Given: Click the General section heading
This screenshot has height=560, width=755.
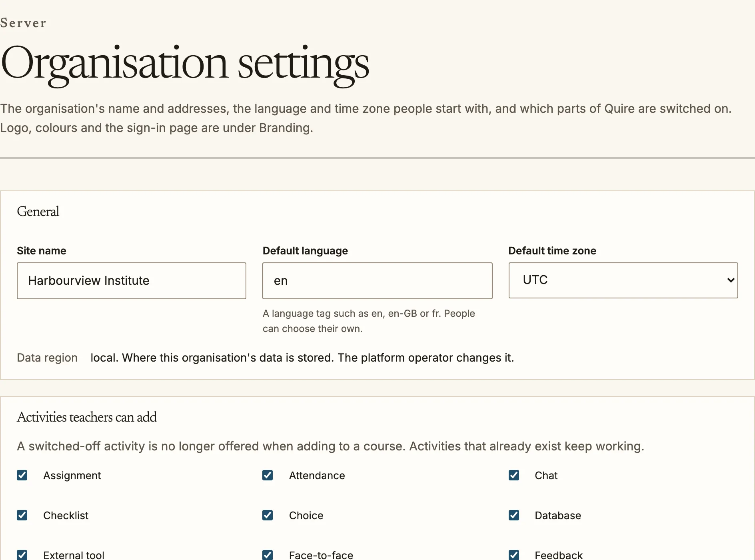Looking at the screenshot, I should (x=38, y=212).
